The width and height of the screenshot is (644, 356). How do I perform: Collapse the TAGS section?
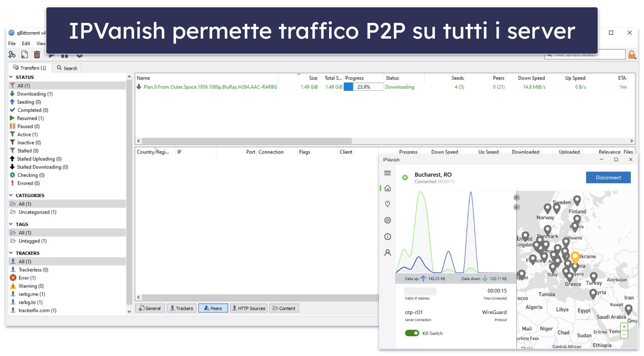(11, 224)
